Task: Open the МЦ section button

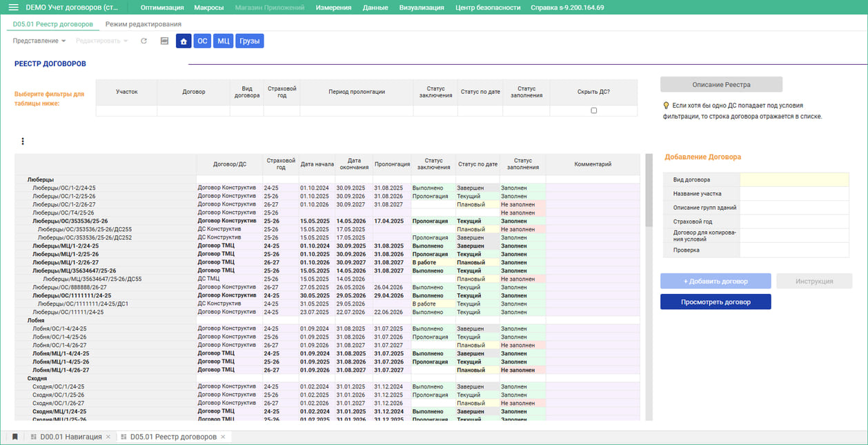Action: [223, 41]
